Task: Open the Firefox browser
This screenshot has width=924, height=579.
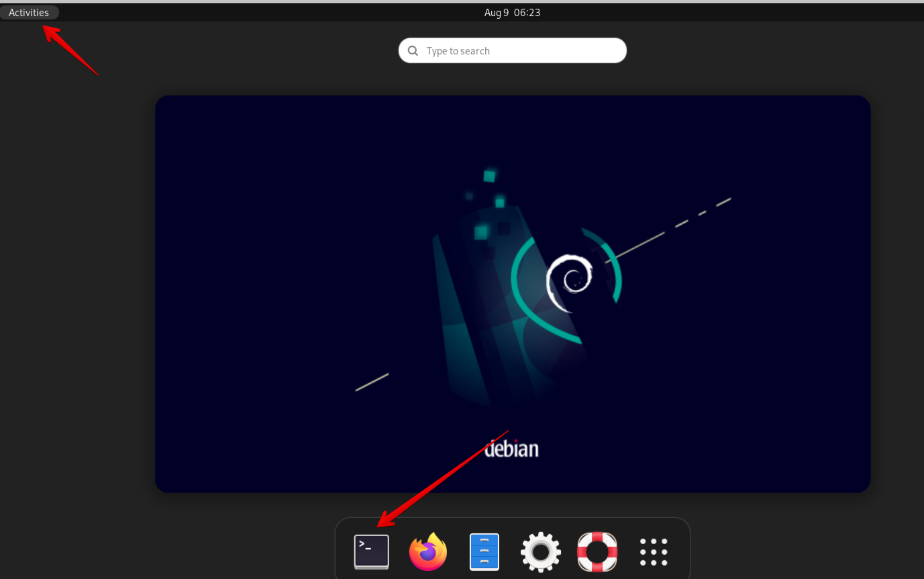Action: (x=427, y=551)
